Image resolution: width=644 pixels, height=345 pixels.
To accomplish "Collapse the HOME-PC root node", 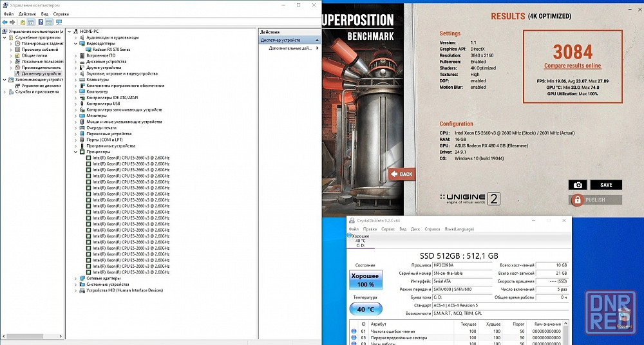I will [69, 31].
